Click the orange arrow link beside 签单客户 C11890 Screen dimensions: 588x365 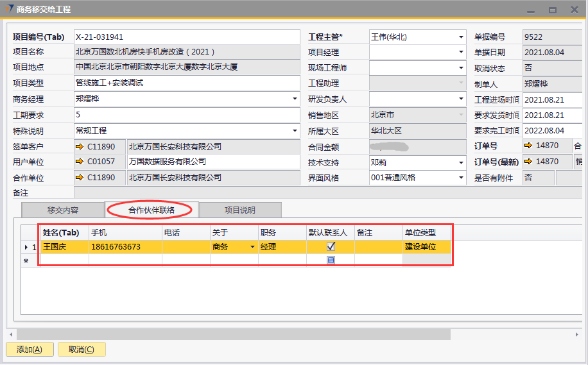[80, 147]
